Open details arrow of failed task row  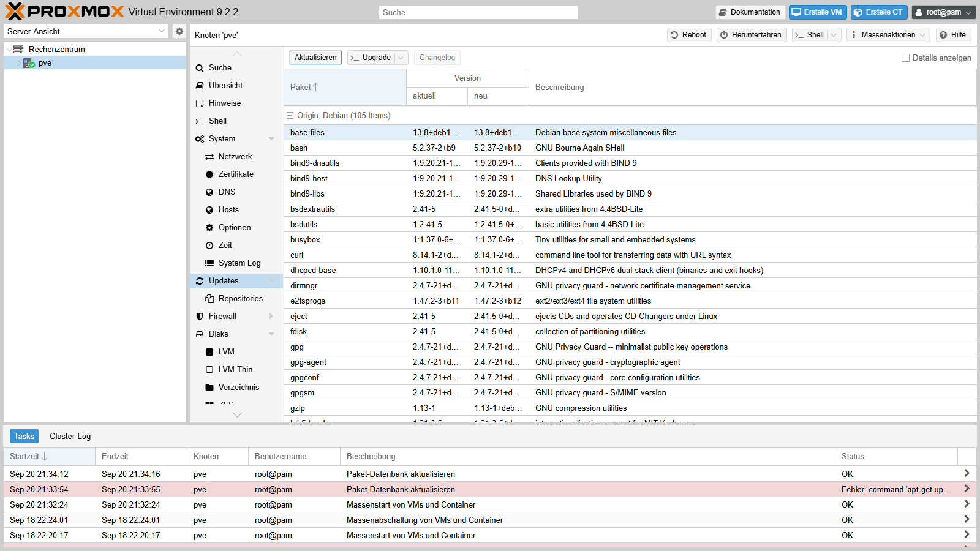967,489
